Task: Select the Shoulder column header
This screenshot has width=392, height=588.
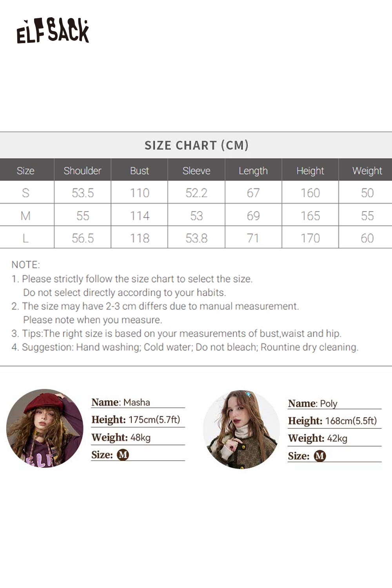Action: 82,171
